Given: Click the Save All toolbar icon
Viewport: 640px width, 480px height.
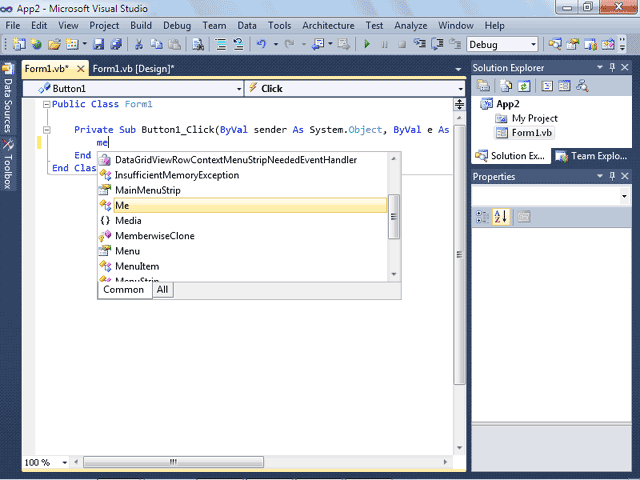Looking at the screenshot, I should tap(115, 44).
